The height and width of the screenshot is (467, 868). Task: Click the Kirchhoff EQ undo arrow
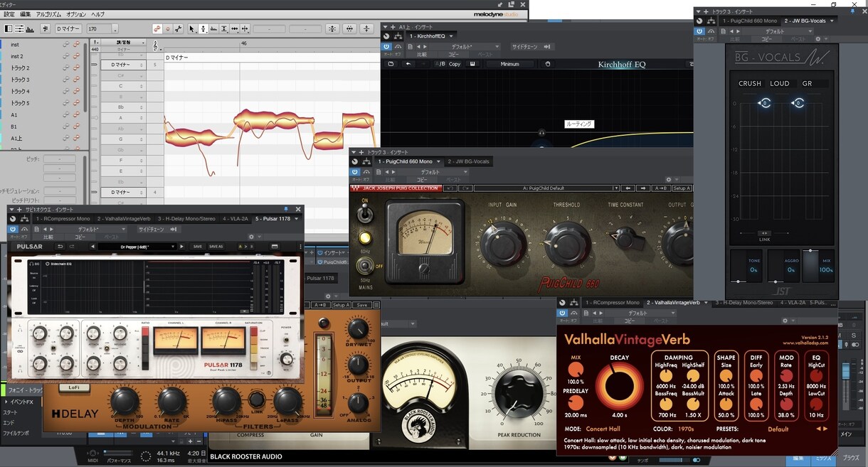click(x=408, y=64)
